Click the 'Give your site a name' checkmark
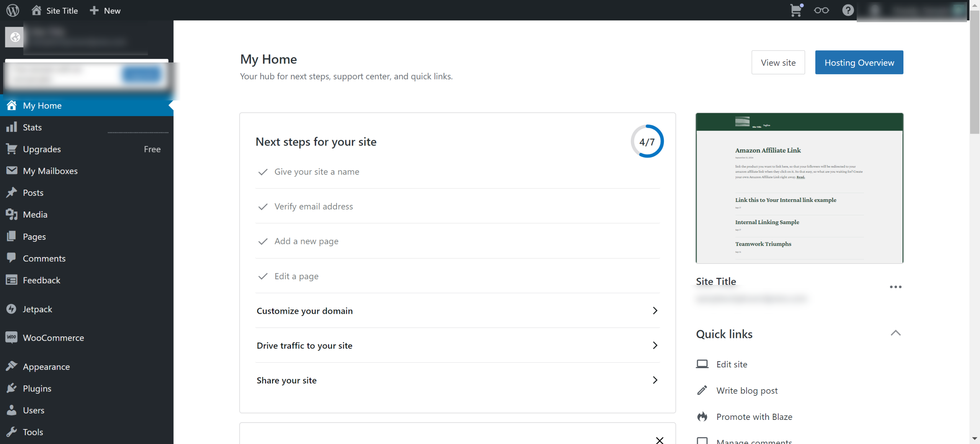The image size is (980, 444). 263,172
